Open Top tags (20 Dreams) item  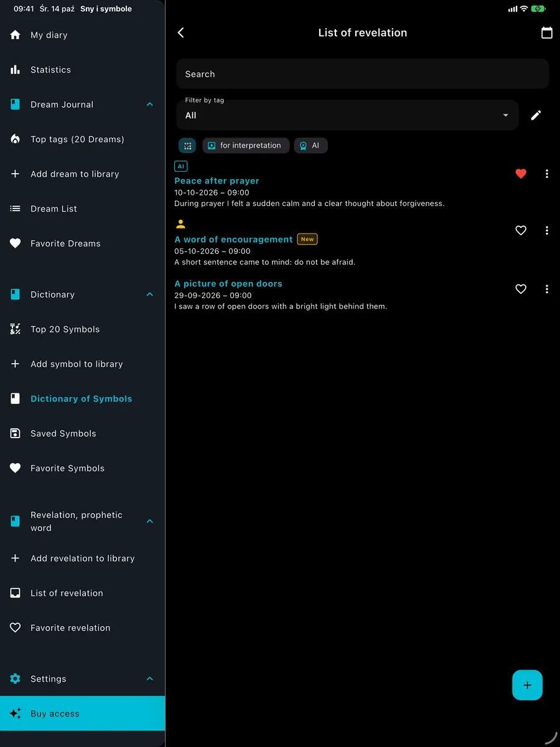[77, 139]
